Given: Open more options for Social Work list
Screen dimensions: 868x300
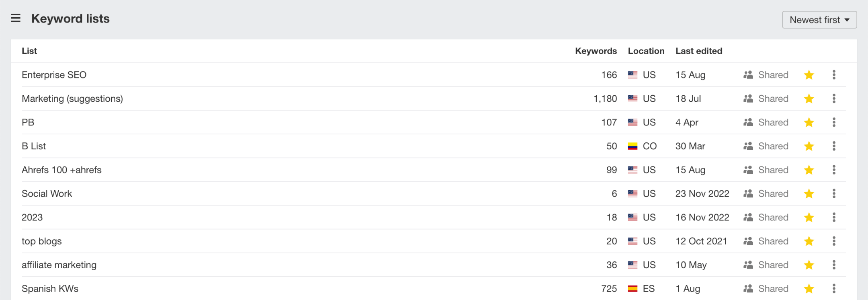Looking at the screenshot, I should (x=834, y=193).
